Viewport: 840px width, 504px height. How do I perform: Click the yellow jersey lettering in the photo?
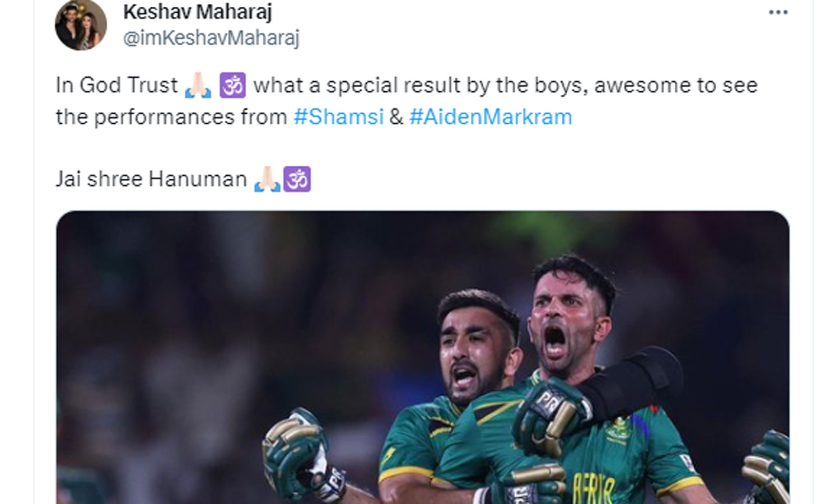pyautogui.click(x=594, y=486)
